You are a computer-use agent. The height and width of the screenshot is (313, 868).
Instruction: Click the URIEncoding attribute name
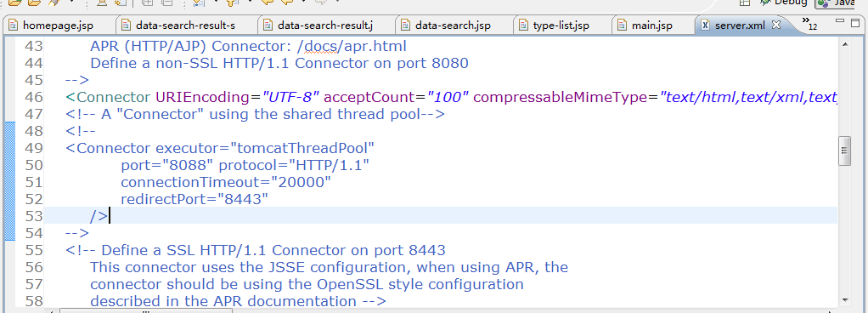203,98
